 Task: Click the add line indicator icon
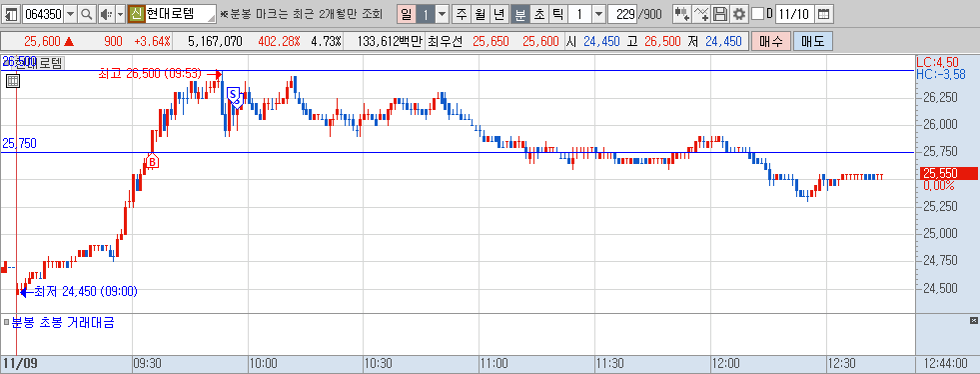[x=702, y=13]
